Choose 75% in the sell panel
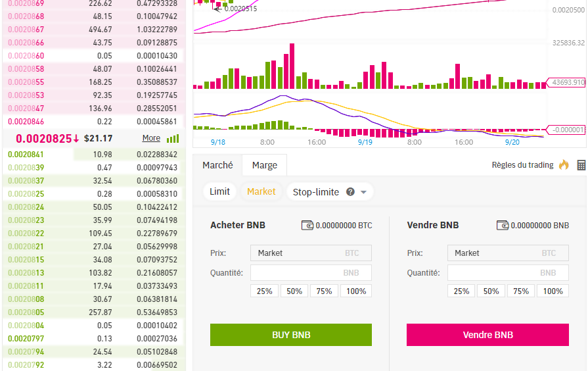The height and width of the screenshot is (371, 588). 521,291
